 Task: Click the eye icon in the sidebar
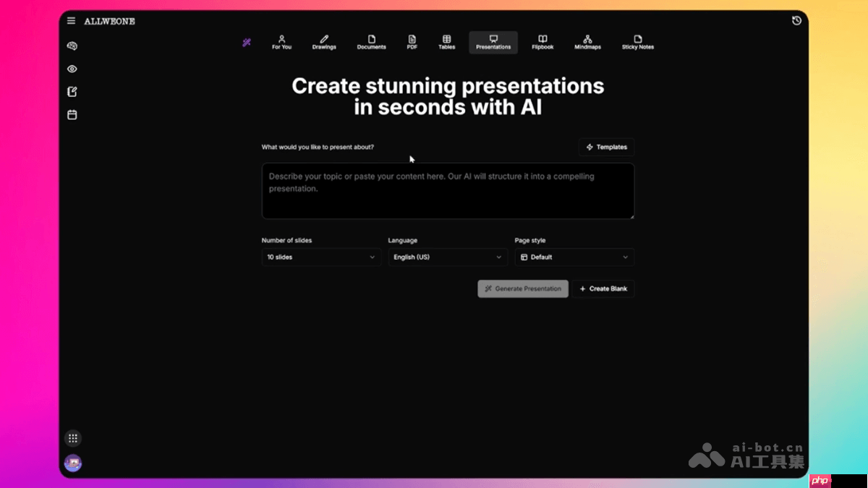[72, 69]
